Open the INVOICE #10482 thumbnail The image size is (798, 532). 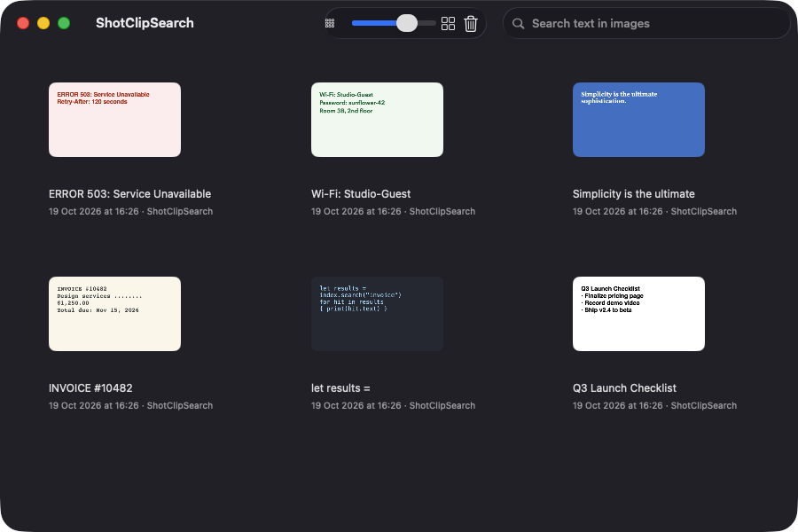pyautogui.click(x=114, y=314)
